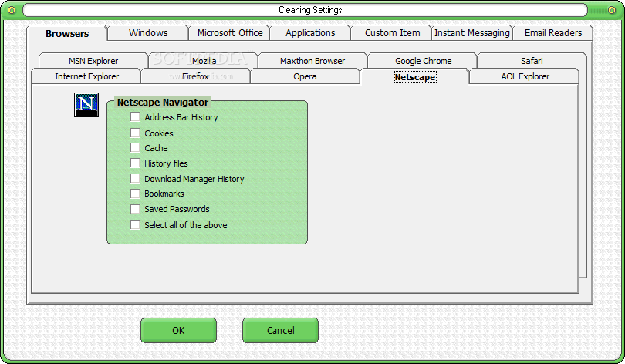Open the Firefox tab
The height and width of the screenshot is (364, 625).
196,76
